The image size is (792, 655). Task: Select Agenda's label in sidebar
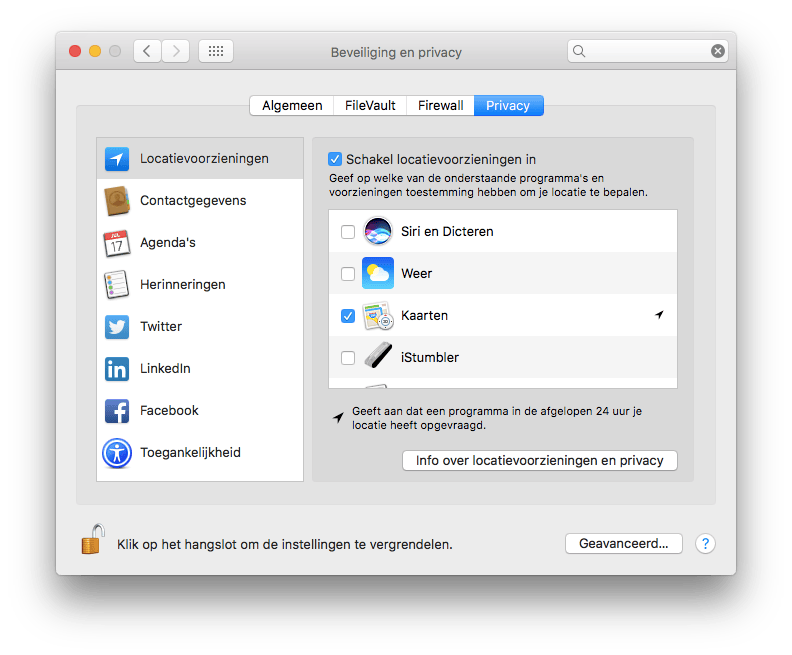coord(168,242)
